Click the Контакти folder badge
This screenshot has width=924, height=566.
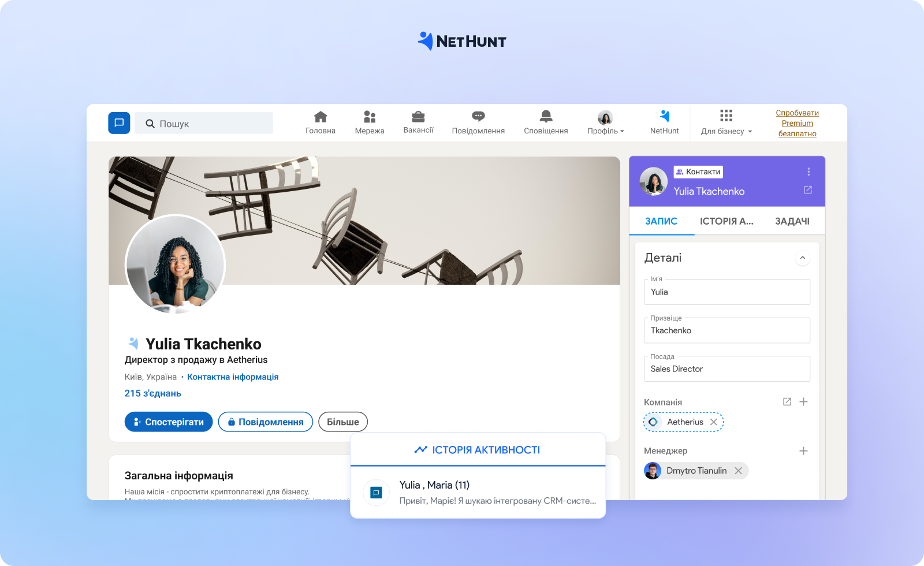(x=698, y=172)
